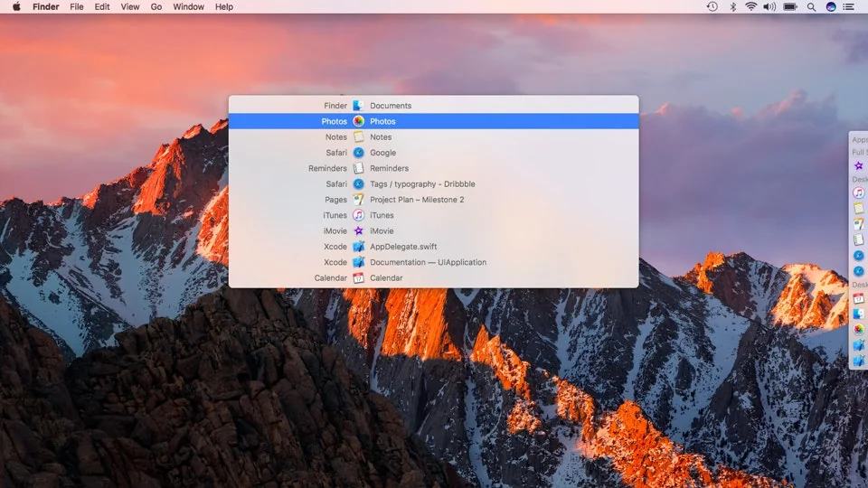Click the Safari icon next to Google

pos(358,153)
